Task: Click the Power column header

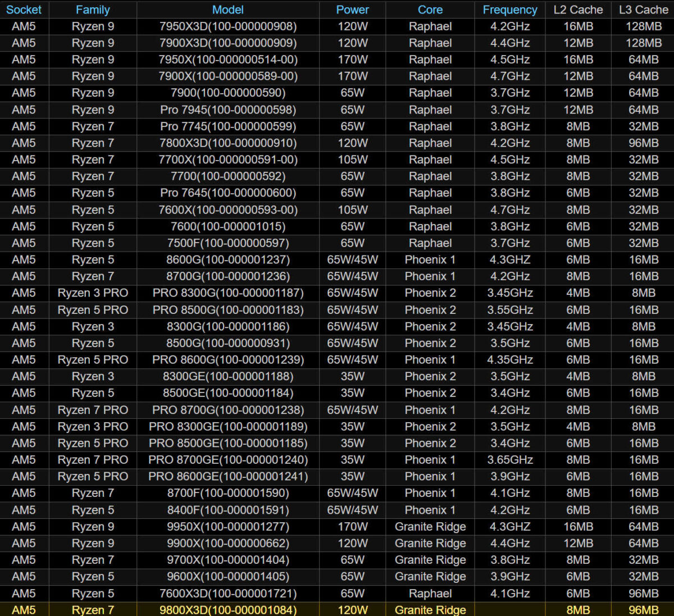Action: [x=352, y=10]
